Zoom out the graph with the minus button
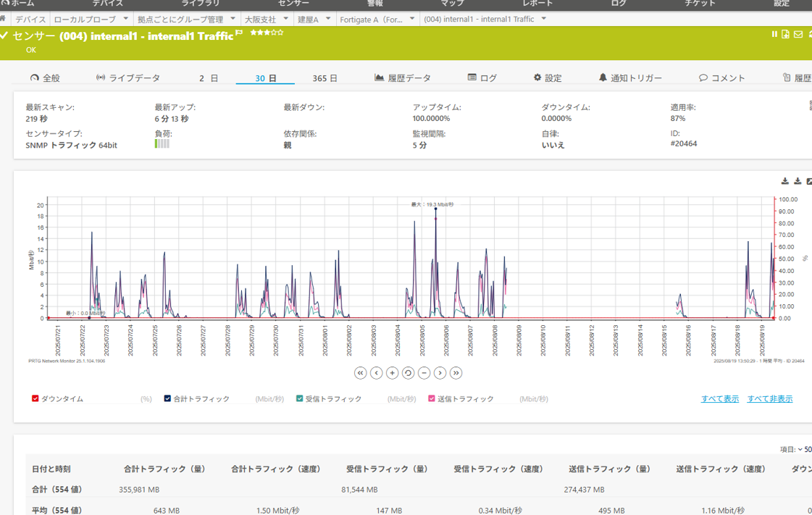 coord(424,372)
